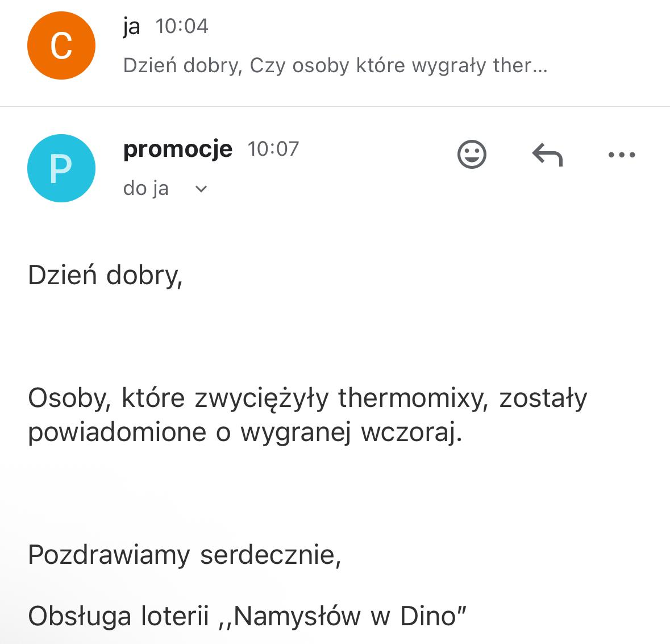
Task: Open the three-dot more options menu
Action: click(621, 154)
